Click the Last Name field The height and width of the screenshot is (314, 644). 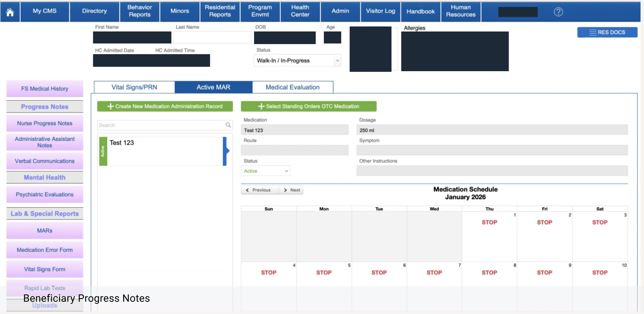coord(212,37)
